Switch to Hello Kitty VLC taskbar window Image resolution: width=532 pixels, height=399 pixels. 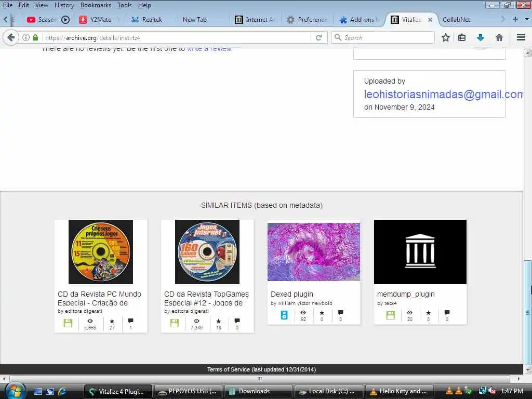399,391
